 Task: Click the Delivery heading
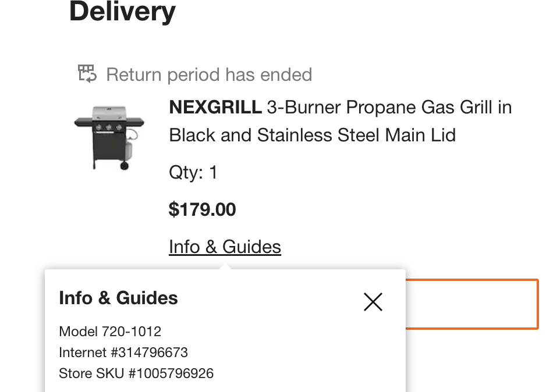(x=122, y=12)
